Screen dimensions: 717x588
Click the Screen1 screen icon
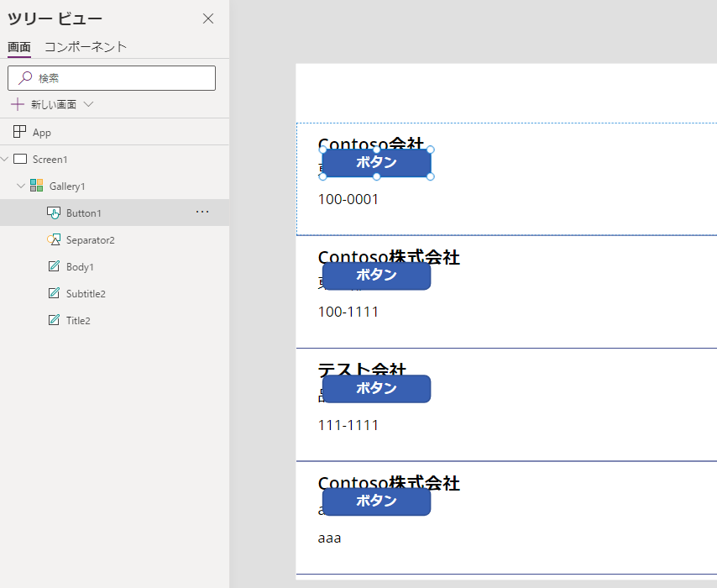tap(20, 160)
